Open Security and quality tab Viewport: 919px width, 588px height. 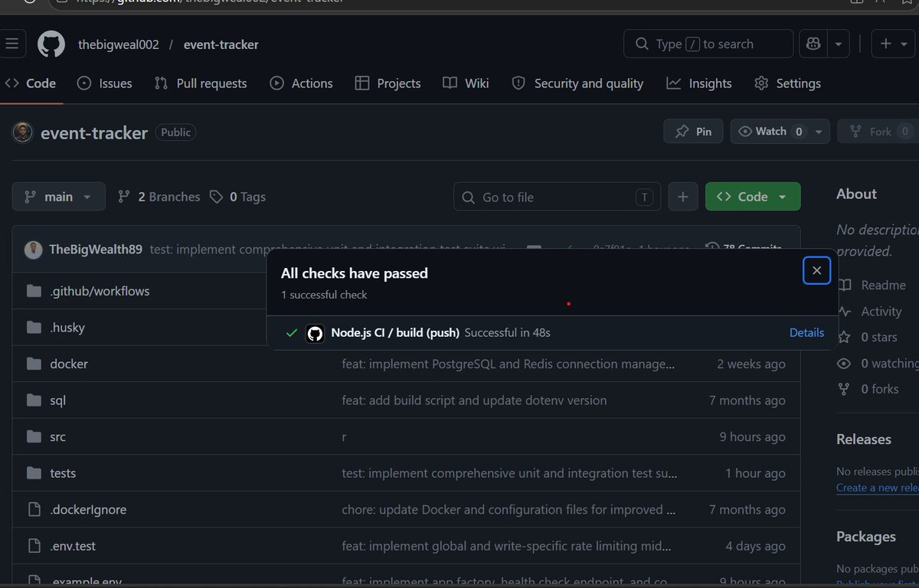[577, 83]
